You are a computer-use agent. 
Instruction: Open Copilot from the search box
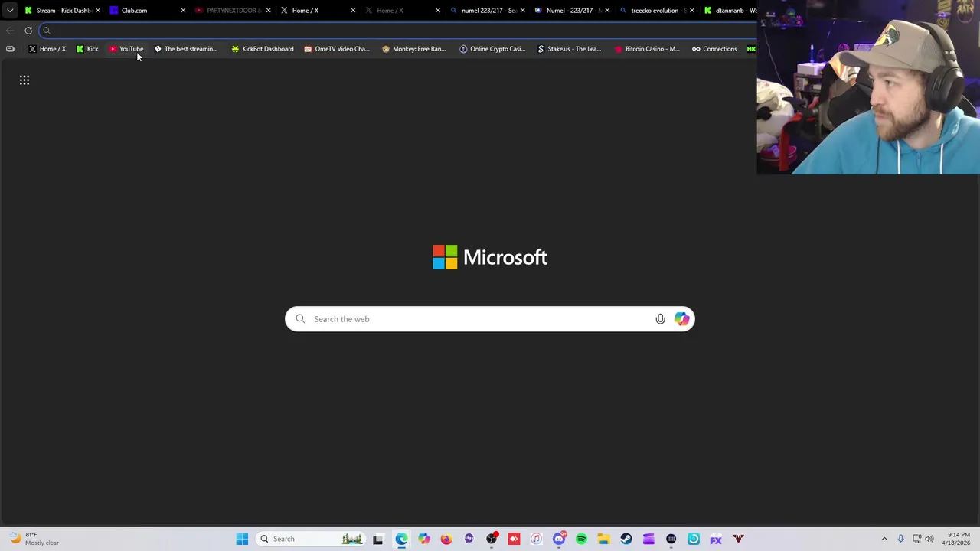click(681, 319)
